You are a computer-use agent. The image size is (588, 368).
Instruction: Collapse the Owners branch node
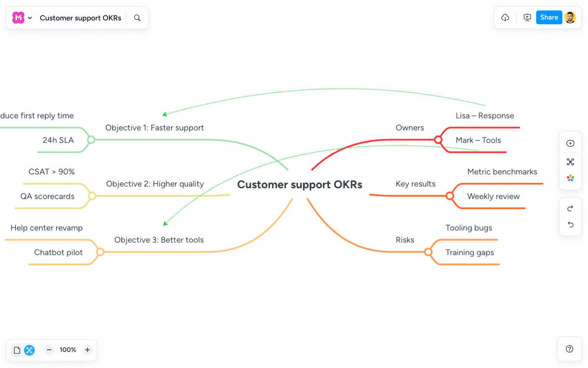438,140
